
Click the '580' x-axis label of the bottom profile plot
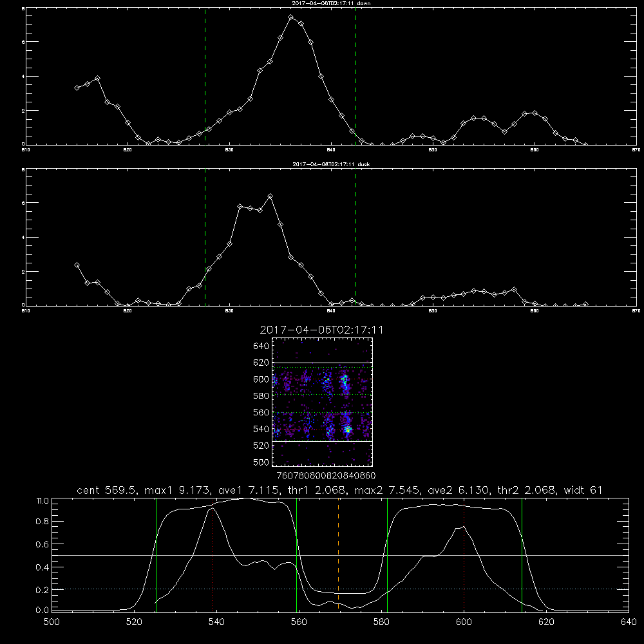point(381,621)
